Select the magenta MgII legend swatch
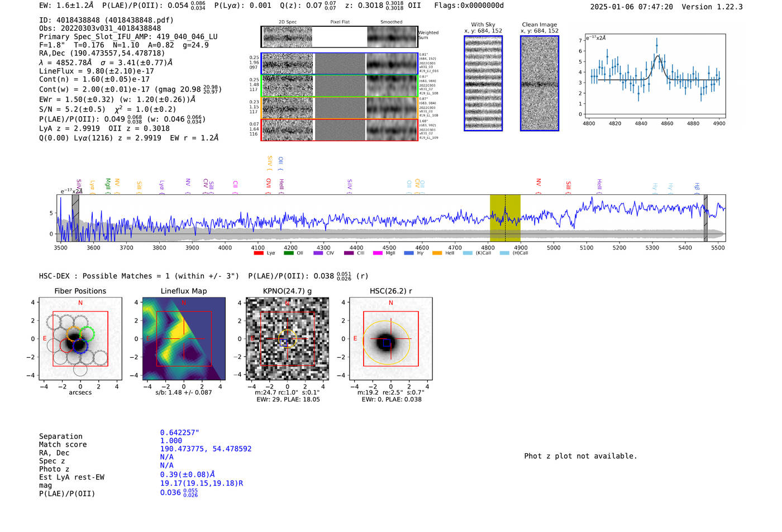 click(378, 253)
